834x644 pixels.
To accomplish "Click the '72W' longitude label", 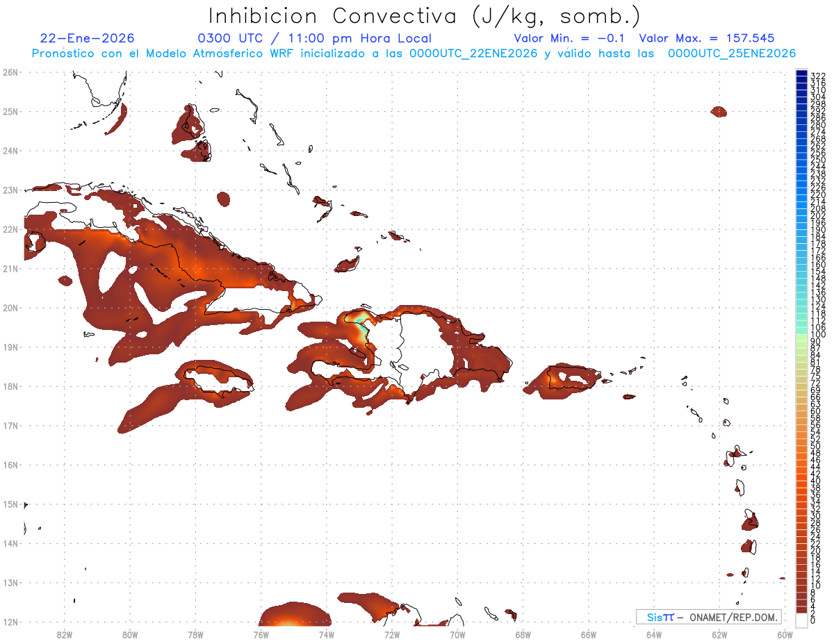I will click(x=392, y=634).
